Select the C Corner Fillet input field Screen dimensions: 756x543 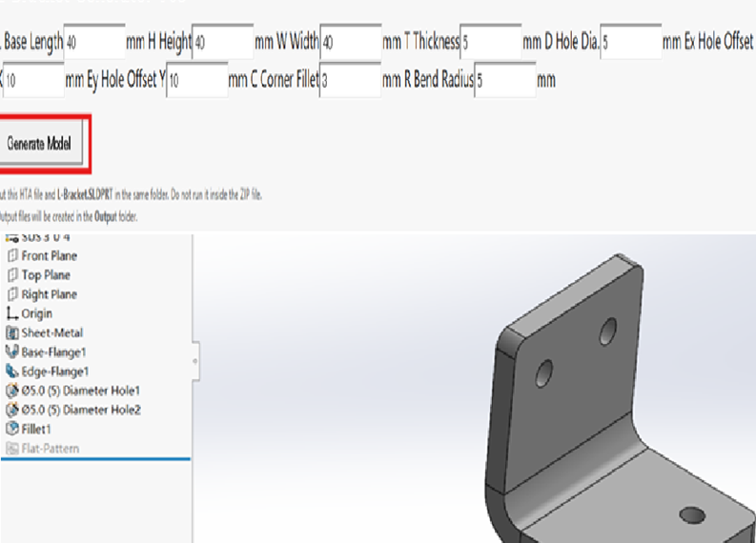350,80
